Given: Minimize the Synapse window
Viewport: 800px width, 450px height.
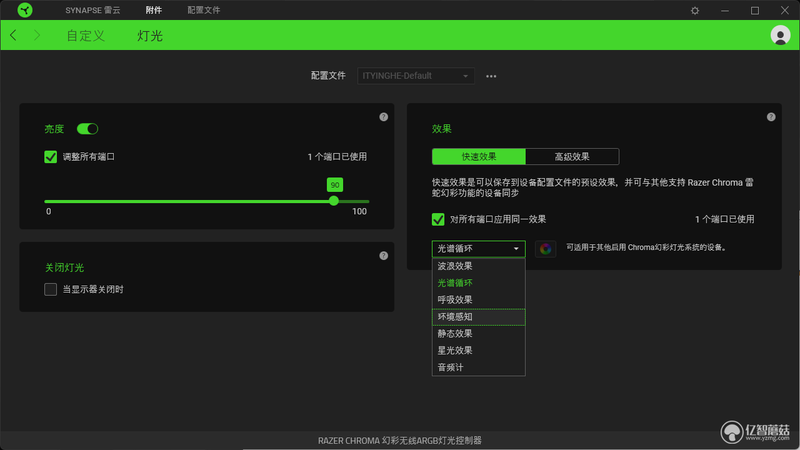Looking at the screenshot, I should pos(724,10).
